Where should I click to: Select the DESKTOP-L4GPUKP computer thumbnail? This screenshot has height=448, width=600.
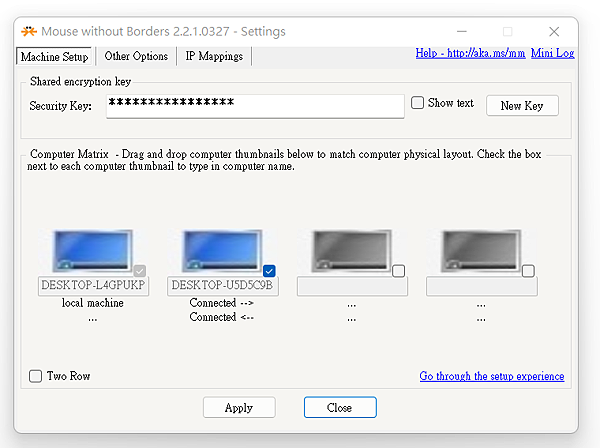point(93,251)
